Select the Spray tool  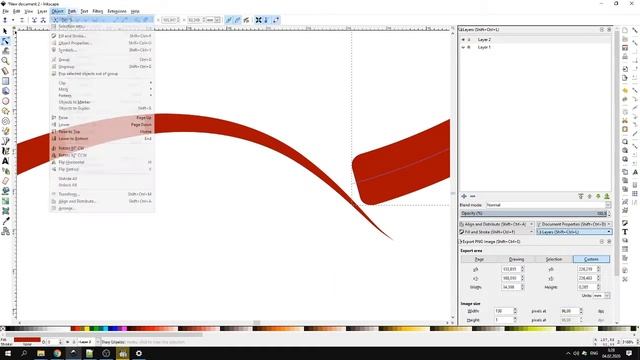point(5,171)
